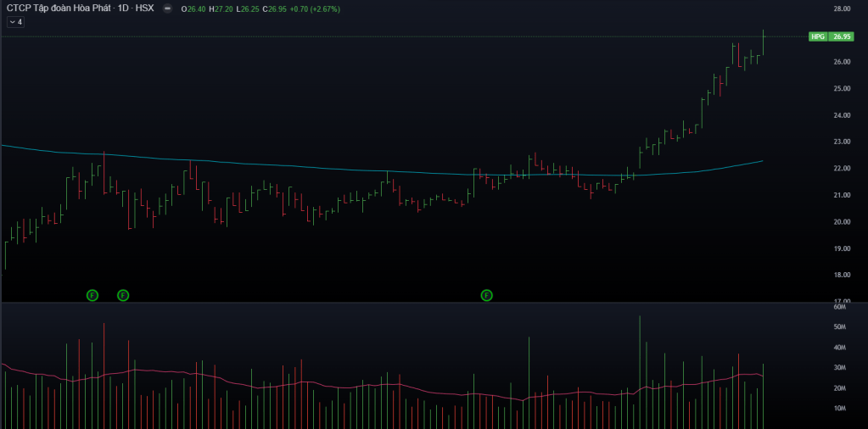Click the latest price bar at far right
The image size is (868, 429).
(764, 44)
